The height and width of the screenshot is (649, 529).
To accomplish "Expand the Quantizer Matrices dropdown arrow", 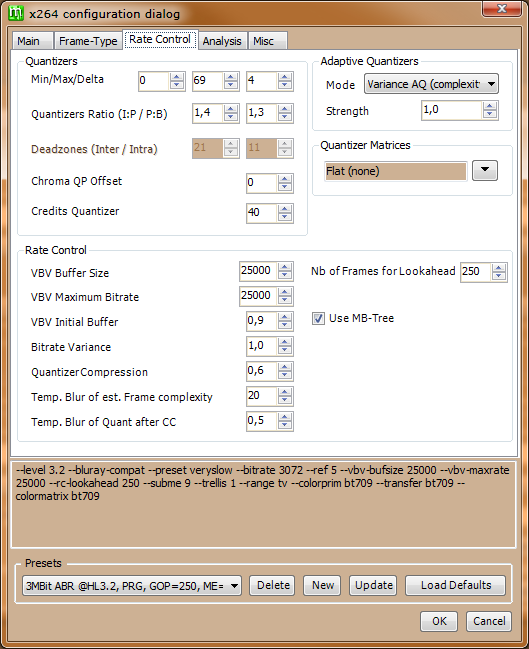I will point(485,170).
